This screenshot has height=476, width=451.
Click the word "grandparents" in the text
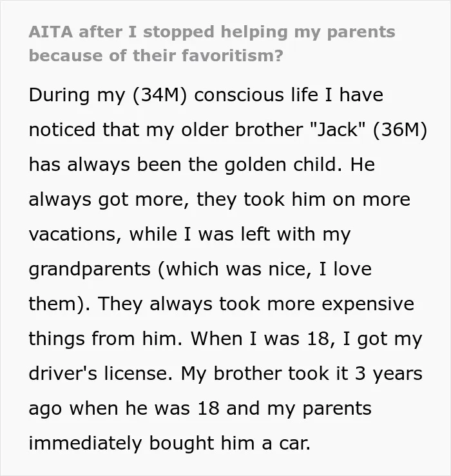[x=90, y=270]
